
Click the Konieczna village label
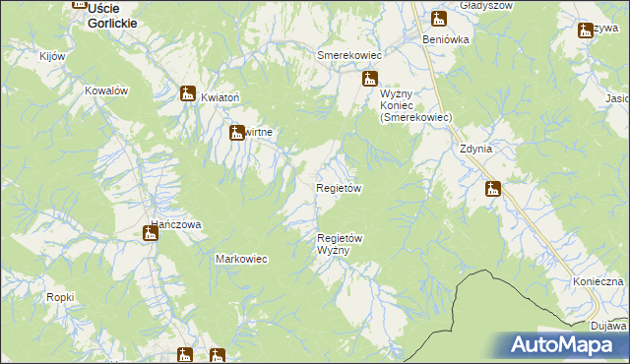(598, 281)
